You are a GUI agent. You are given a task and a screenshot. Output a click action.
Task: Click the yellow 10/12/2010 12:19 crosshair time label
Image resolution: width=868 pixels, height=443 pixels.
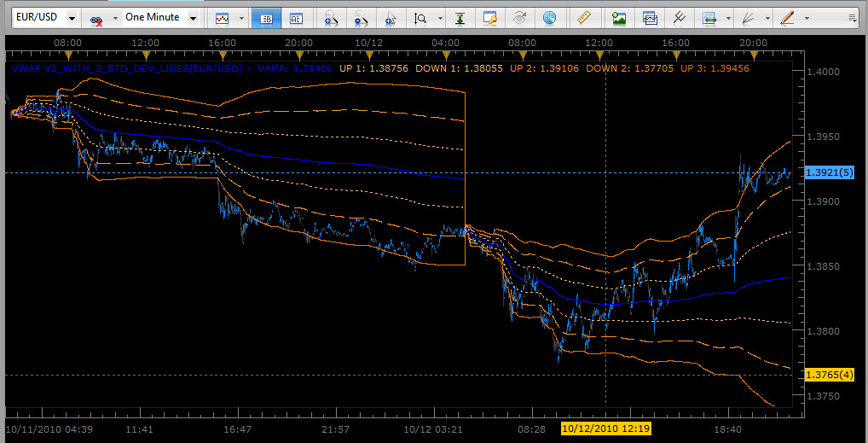pyautogui.click(x=606, y=428)
